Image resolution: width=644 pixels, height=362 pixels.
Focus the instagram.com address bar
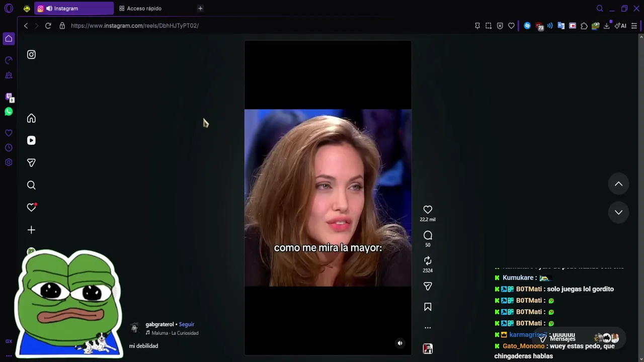click(x=135, y=26)
